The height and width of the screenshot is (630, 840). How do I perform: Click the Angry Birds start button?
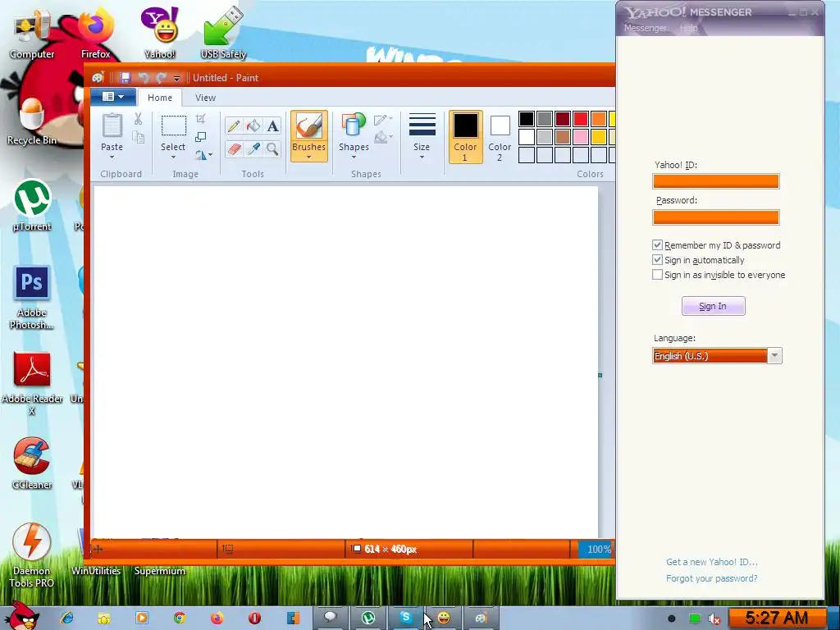[x=21, y=616]
